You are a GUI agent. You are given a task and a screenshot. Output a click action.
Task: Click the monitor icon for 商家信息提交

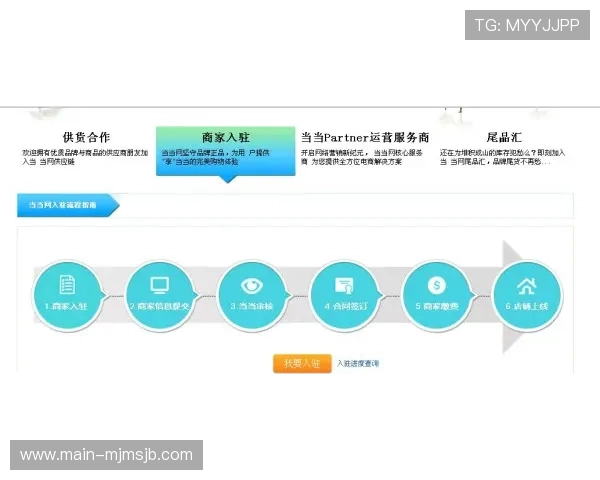coord(159,285)
